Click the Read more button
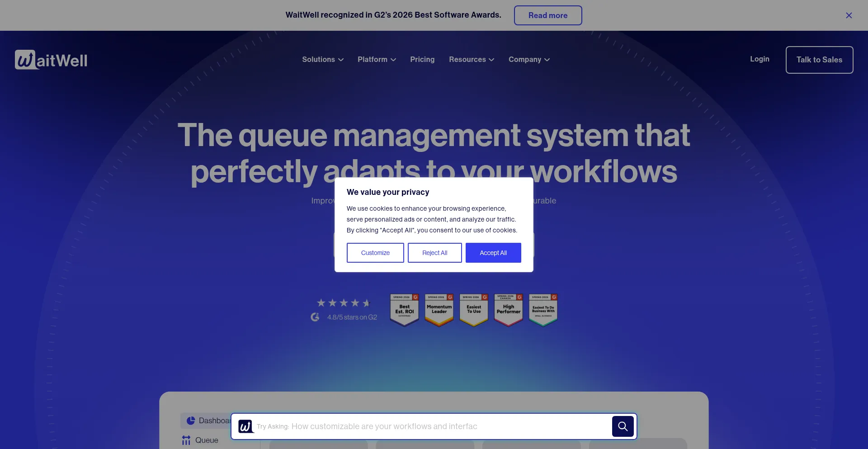The height and width of the screenshot is (449, 868). (x=548, y=15)
